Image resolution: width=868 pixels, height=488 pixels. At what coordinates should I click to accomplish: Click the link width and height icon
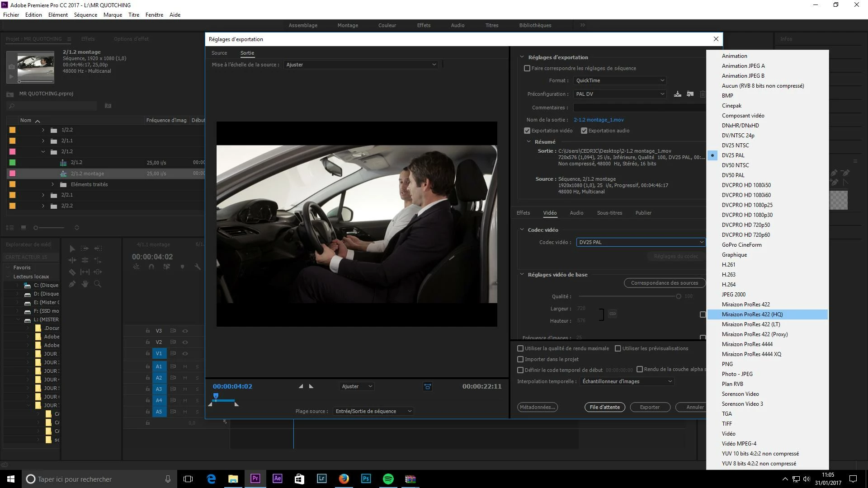point(612,314)
